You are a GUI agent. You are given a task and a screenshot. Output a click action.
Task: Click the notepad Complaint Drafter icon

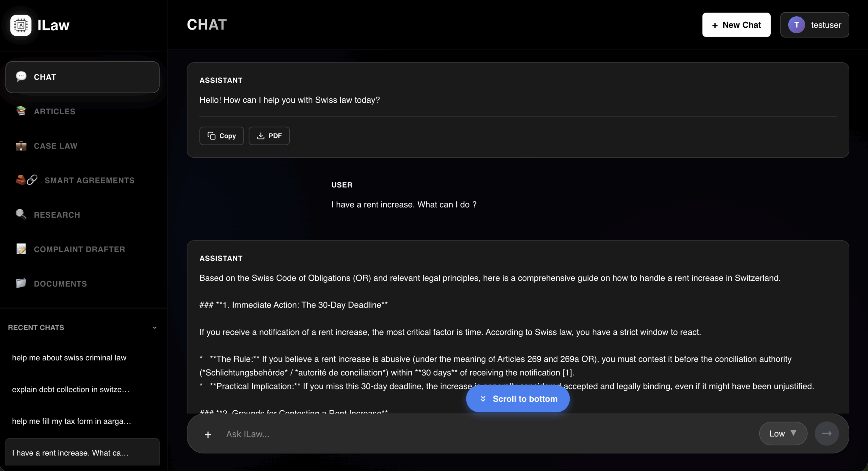21,249
